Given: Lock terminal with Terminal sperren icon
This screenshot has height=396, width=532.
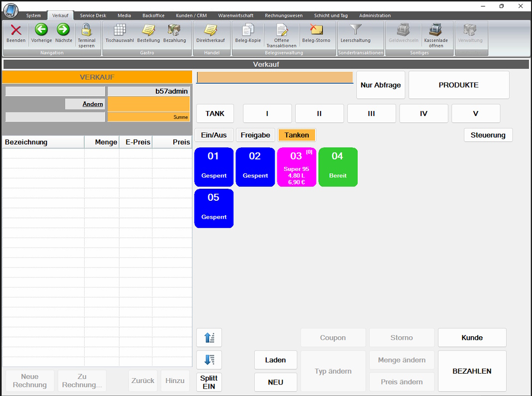Looking at the screenshot, I should click(86, 31).
